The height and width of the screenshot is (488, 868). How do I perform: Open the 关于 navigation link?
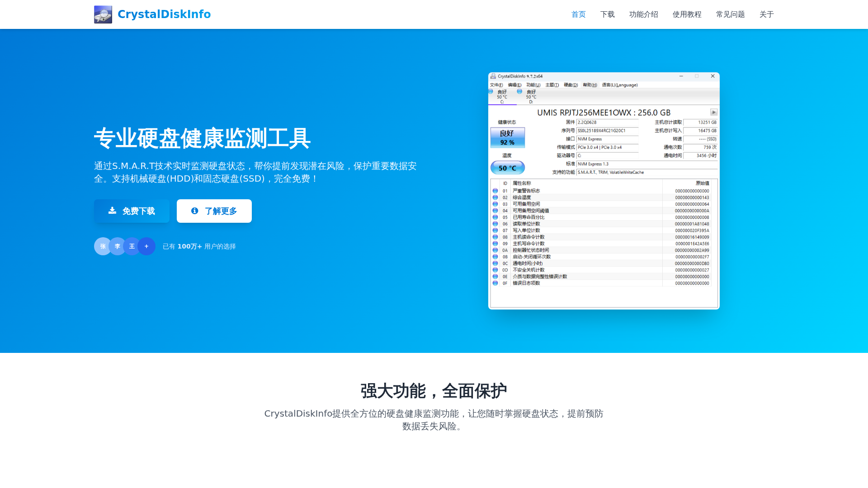tap(767, 14)
